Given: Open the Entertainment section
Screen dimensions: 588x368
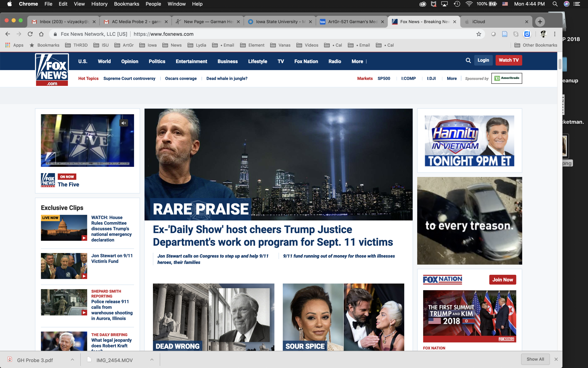Looking at the screenshot, I should click(191, 62).
